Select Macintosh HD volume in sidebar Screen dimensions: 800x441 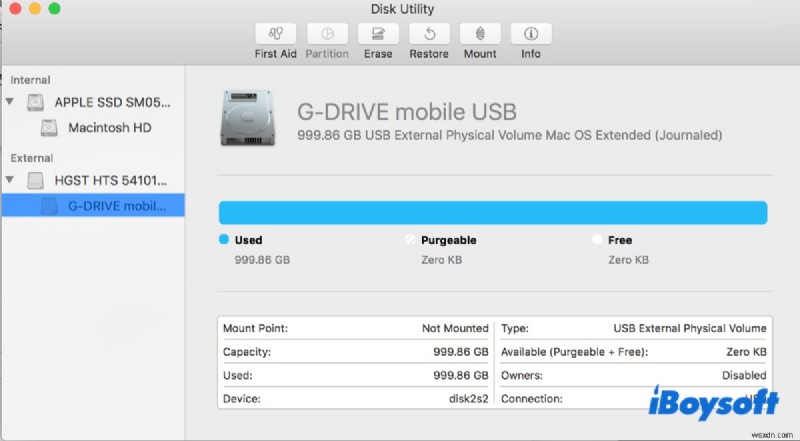pos(93,128)
